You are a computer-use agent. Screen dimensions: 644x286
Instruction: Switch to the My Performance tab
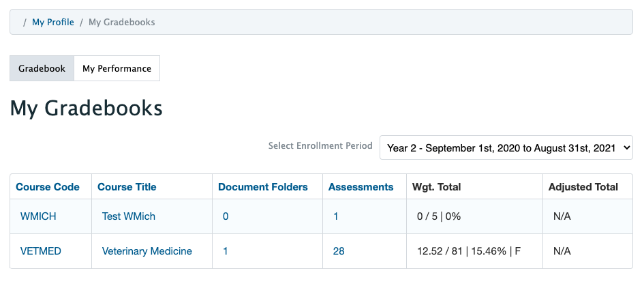point(117,69)
